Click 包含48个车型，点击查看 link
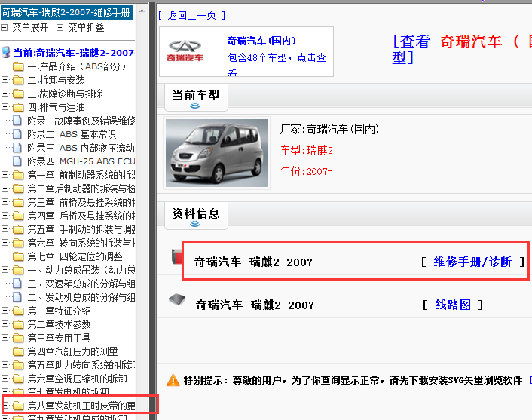532x420 pixels. coord(277,63)
